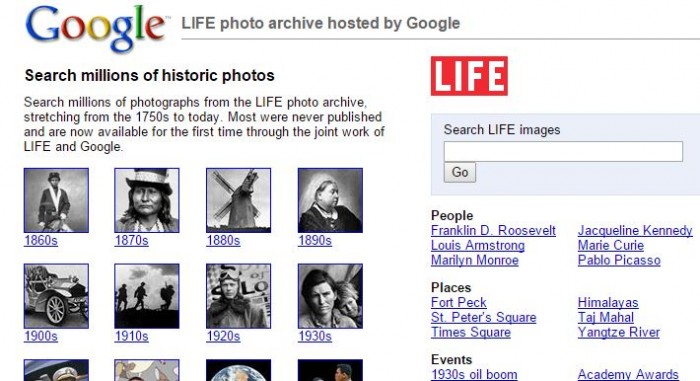Click the Google logo
The height and width of the screenshot is (381, 700).
point(97,28)
